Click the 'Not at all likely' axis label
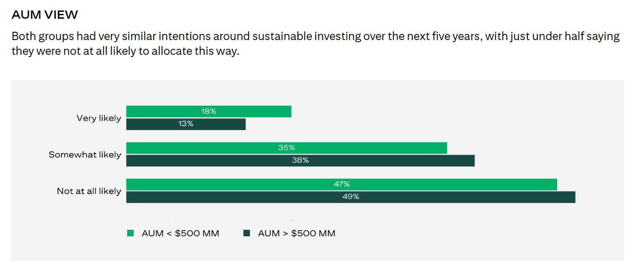Screen dimensions: 644x272 point(89,191)
